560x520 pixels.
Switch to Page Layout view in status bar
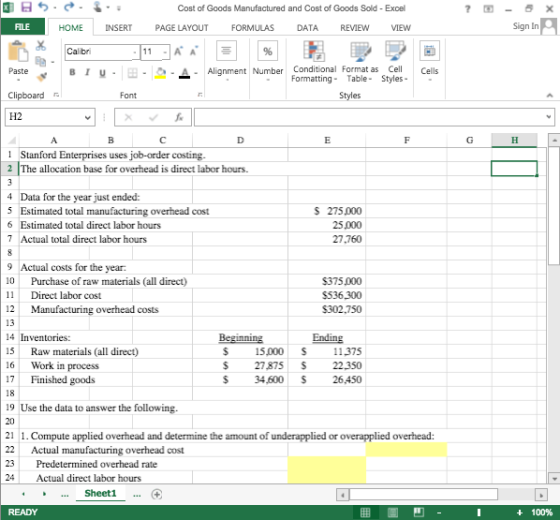click(392, 512)
